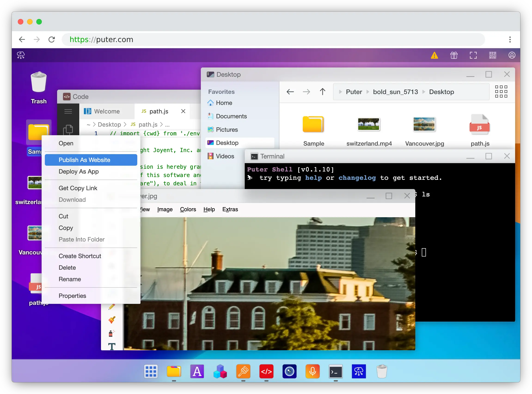Viewport: 532px width, 394px height.
Task: Click the Publish As Website menu item
Action: (84, 160)
